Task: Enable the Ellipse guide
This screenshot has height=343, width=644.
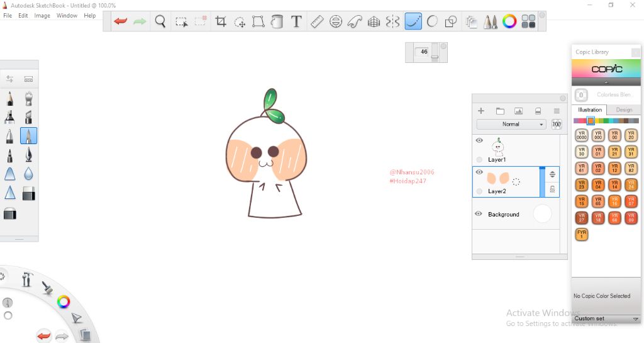Action: click(336, 21)
